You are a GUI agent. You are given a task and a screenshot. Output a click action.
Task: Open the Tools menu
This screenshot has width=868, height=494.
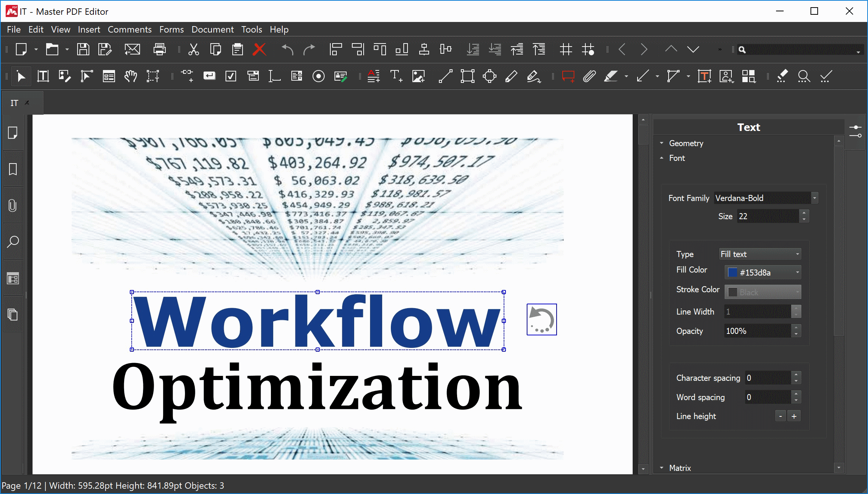[x=252, y=29]
